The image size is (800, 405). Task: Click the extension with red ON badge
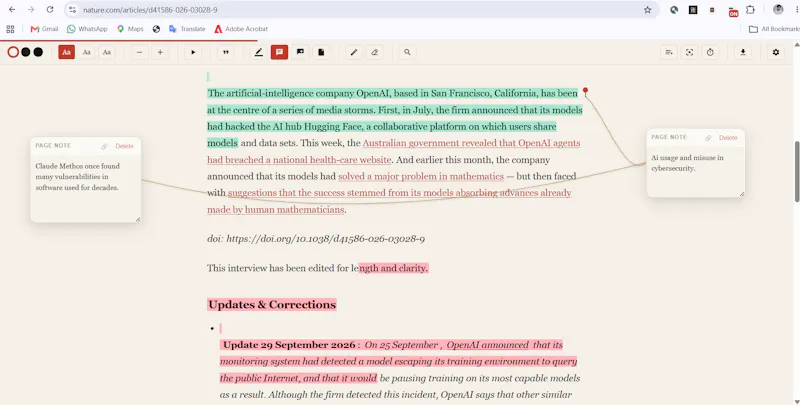pos(733,11)
